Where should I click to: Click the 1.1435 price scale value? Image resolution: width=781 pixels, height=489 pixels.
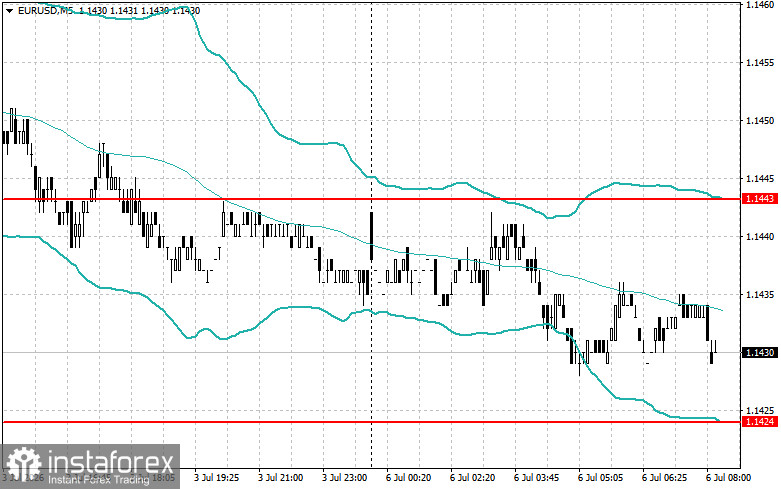(760, 295)
